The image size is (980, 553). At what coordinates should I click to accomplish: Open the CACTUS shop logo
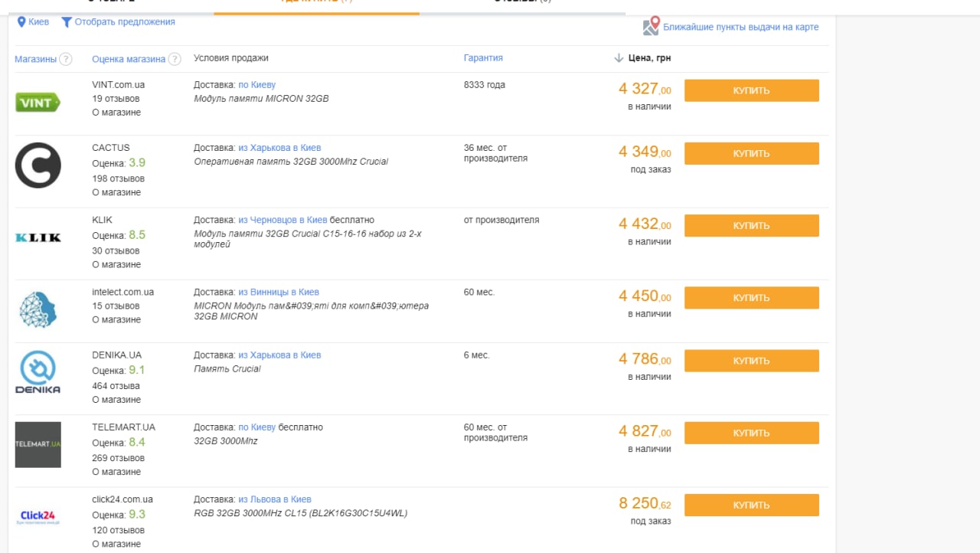(38, 165)
